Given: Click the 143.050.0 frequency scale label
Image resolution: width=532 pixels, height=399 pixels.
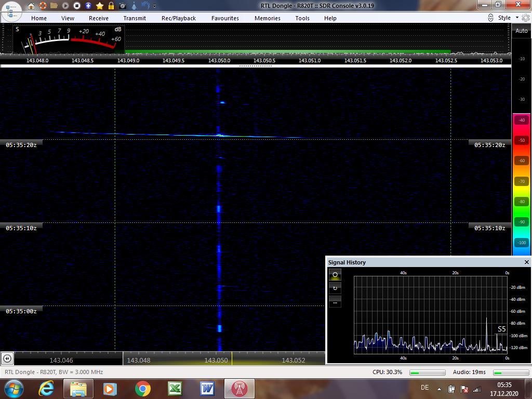Looking at the screenshot, I should (219, 60).
